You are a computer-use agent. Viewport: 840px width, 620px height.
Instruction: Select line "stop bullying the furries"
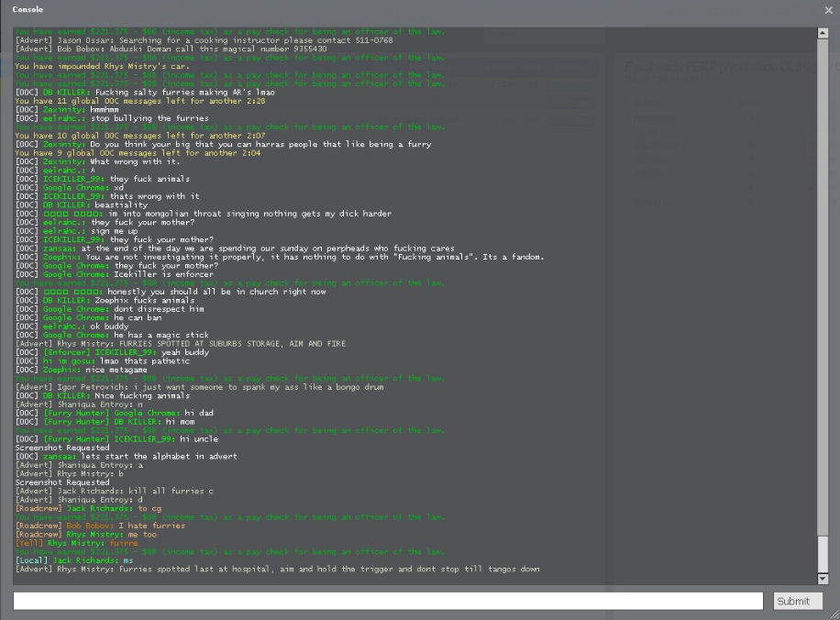pos(112,118)
